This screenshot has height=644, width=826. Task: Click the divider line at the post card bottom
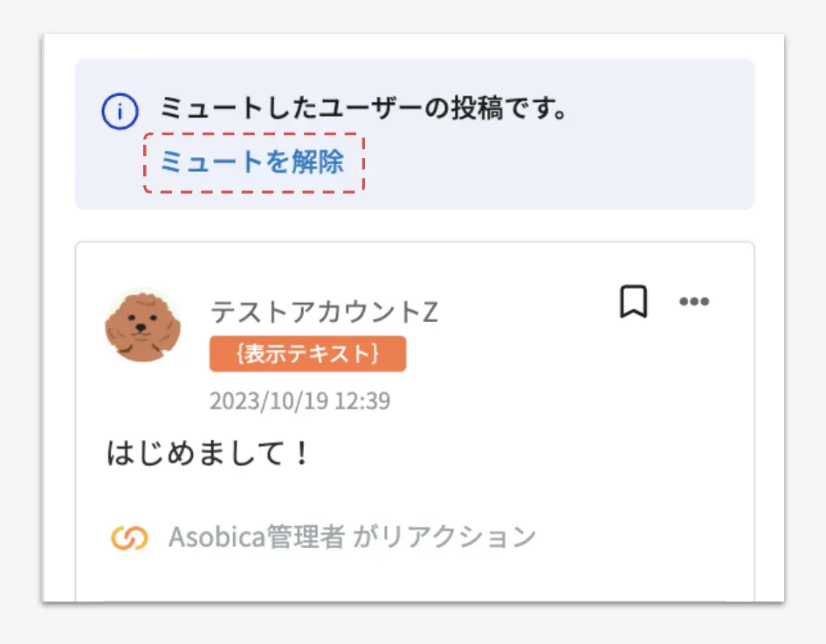coord(415,600)
